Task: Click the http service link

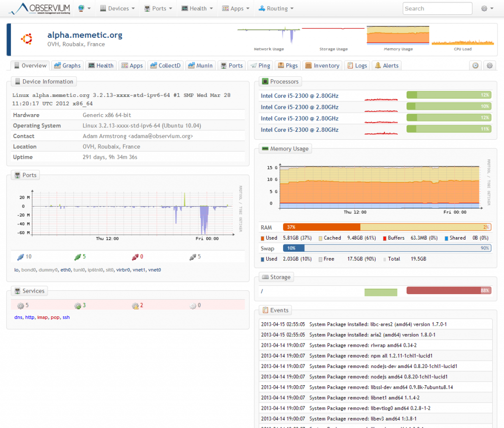Action: pyautogui.click(x=30, y=317)
